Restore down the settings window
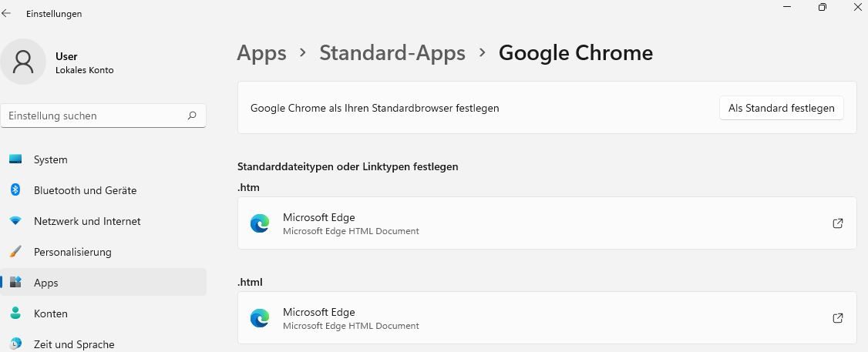 823,7
